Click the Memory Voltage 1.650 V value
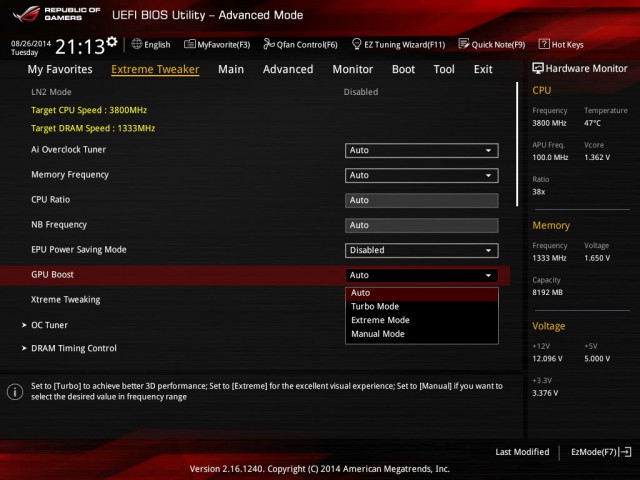This screenshot has width=640, height=480. click(x=597, y=258)
